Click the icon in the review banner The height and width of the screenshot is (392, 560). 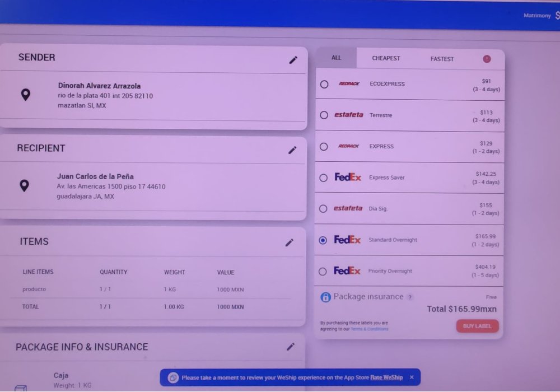point(173,377)
